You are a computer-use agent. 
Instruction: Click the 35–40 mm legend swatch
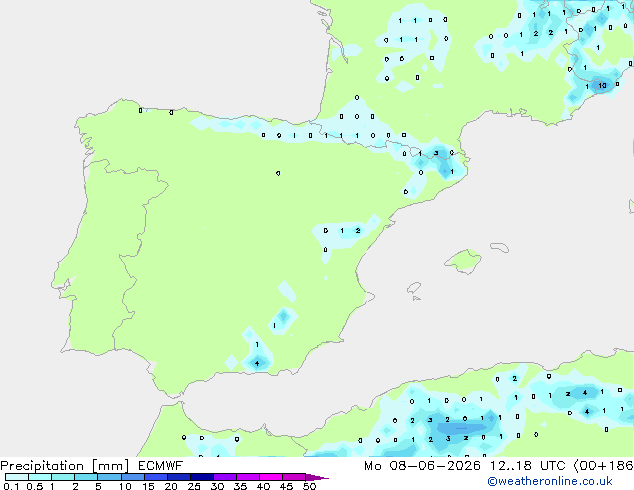click(x=247, y=477)
